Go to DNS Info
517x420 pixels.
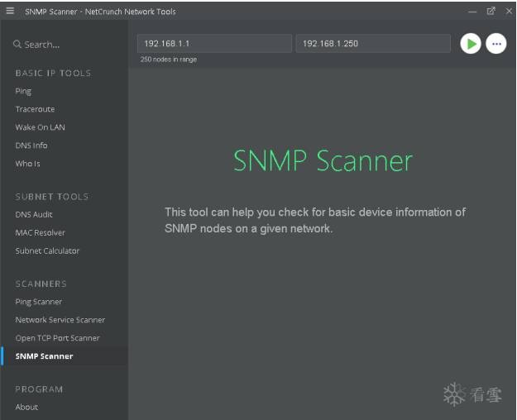point(31,146)
